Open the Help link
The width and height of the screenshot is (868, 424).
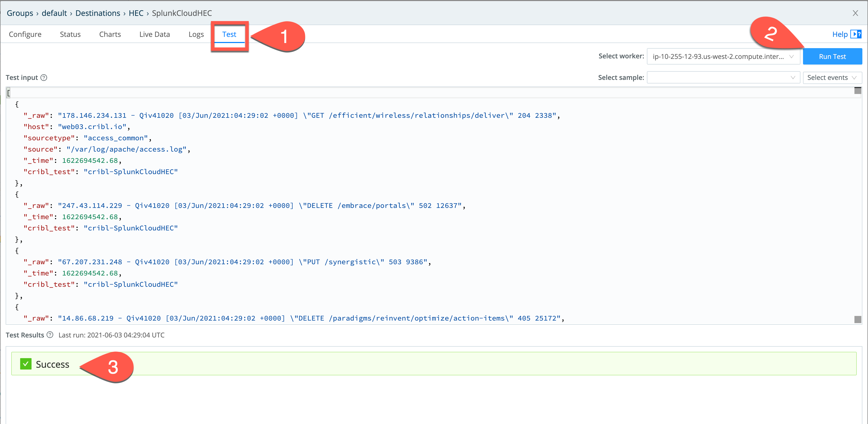(840, 34)
